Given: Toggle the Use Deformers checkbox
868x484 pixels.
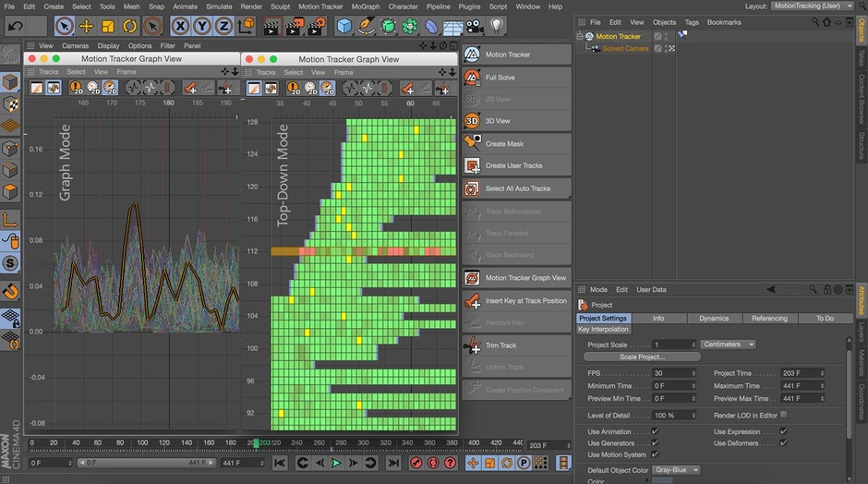Looking at the screenshot, I should click(784, 442).
